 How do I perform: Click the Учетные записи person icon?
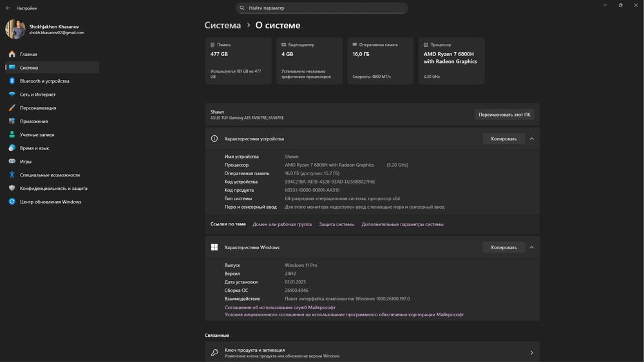click(x=12, y=135)
